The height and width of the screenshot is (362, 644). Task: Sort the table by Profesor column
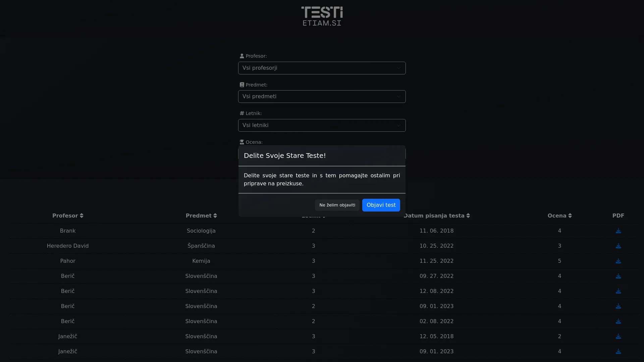click(x=68, y=216)
